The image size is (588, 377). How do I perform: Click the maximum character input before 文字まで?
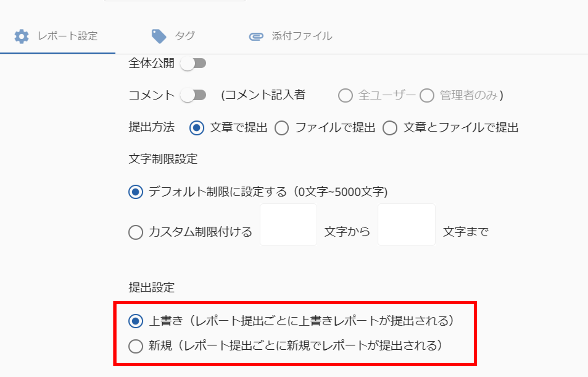click(406, 225)
